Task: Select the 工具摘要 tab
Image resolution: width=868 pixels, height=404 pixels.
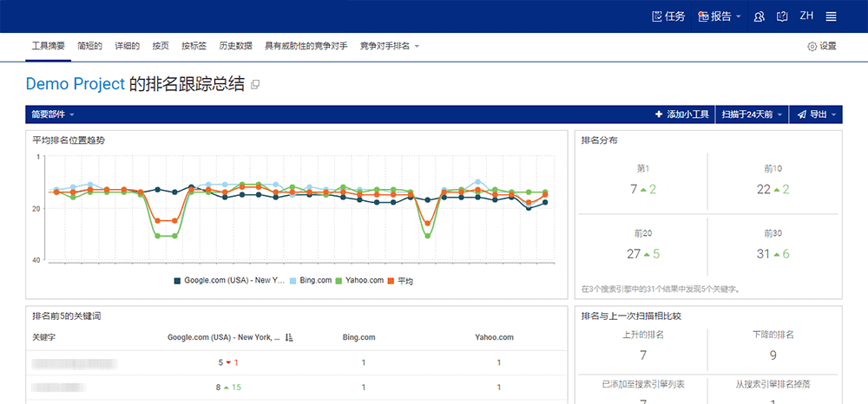Action: [48, 46]
